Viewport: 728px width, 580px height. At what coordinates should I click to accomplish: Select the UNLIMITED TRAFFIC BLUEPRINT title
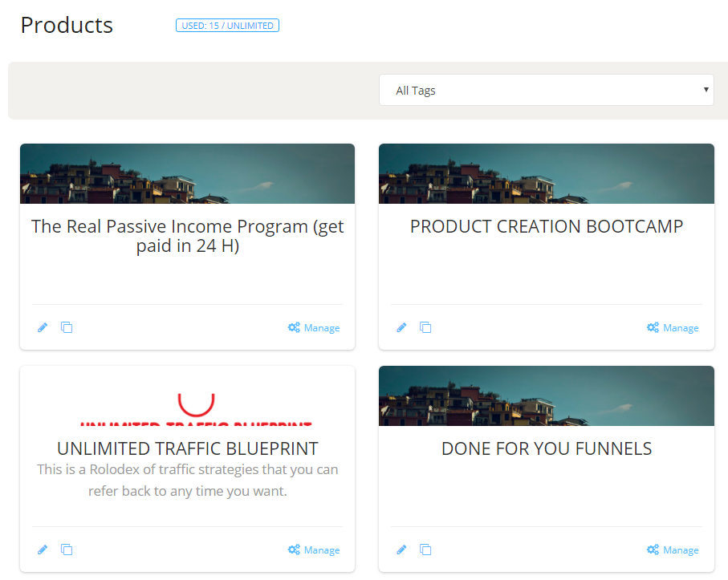[x=188, y=448]
